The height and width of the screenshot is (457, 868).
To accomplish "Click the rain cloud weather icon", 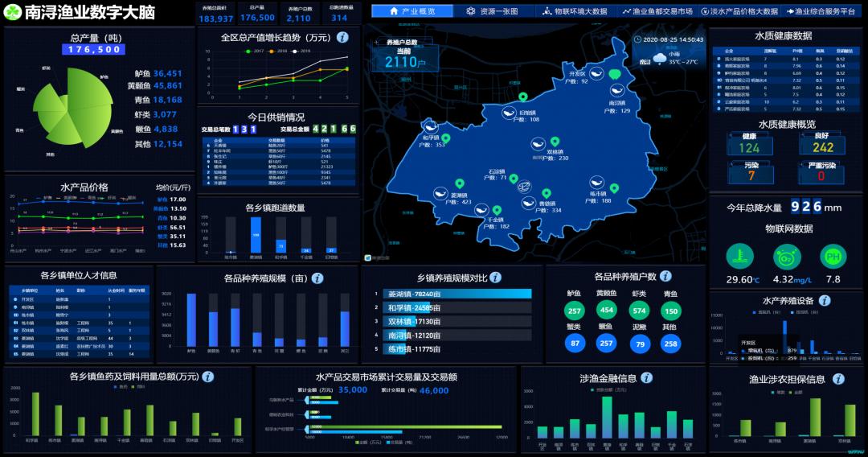I will coord(659,58).
